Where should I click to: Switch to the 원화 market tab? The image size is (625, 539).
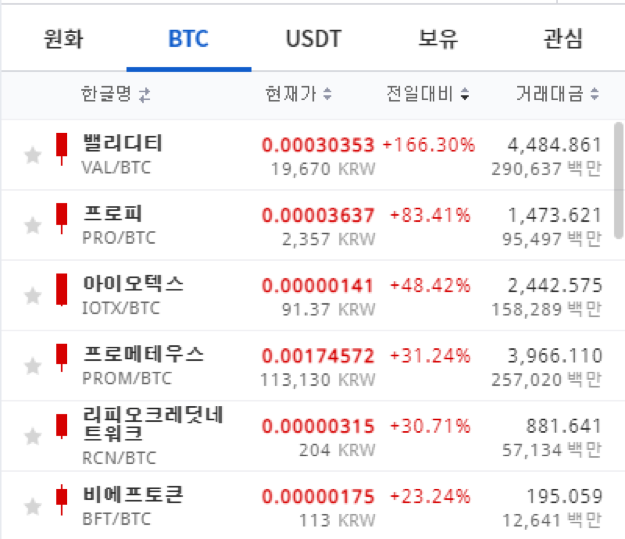64,39
